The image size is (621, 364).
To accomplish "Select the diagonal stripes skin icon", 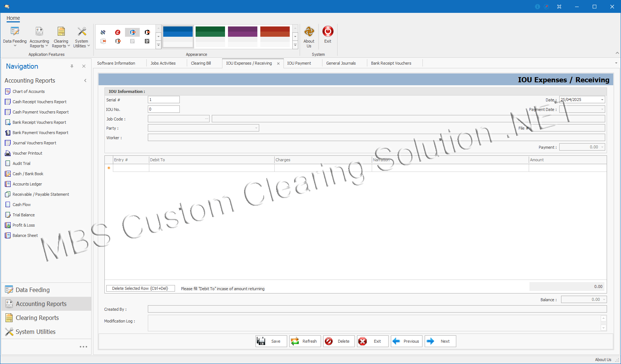I will coord(103,32).
